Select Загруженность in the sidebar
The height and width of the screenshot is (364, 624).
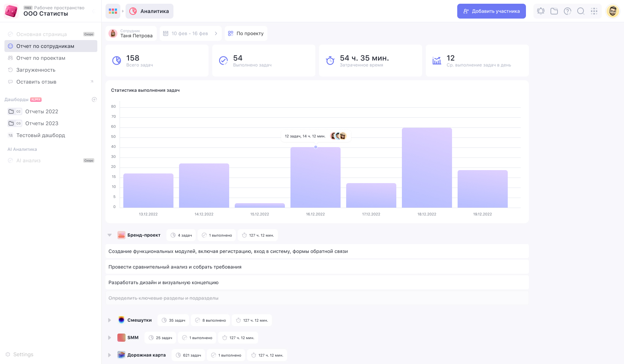tap(36, 70)
